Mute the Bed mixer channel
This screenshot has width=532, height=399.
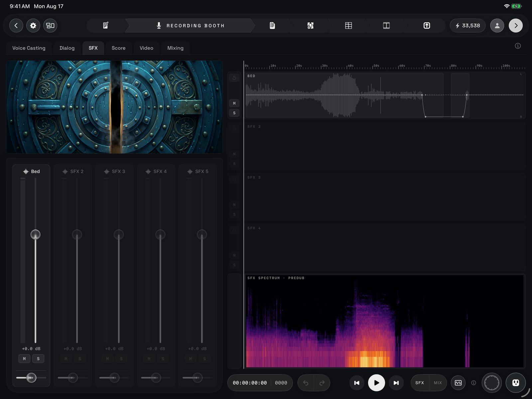[24, 359]
